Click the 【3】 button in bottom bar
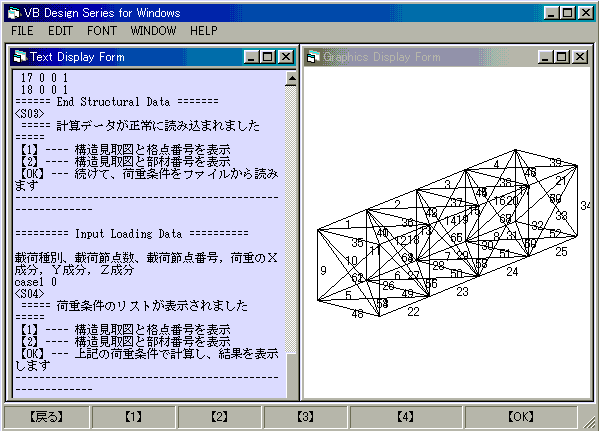The height and width of the screenshot is (431, 599). (306, 417)
